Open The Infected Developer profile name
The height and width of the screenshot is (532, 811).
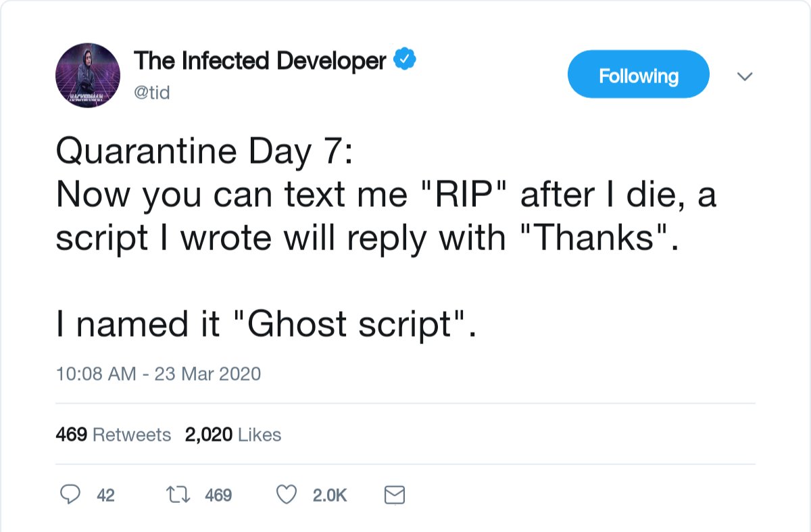pyautogui.click(x=260, y=61)
